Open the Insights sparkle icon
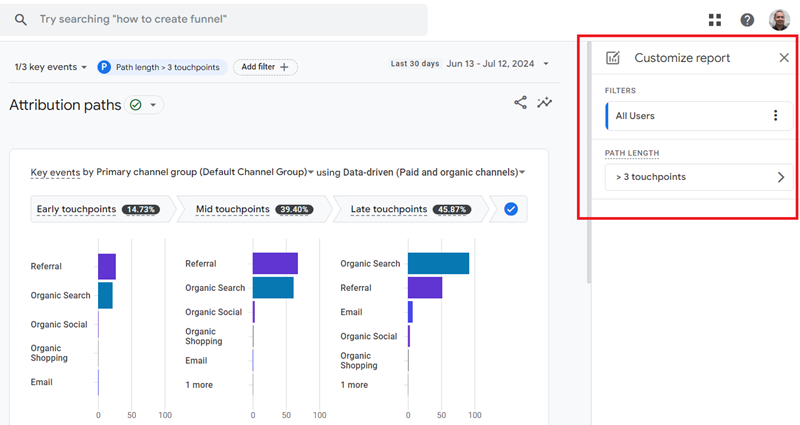 [544, 102]
